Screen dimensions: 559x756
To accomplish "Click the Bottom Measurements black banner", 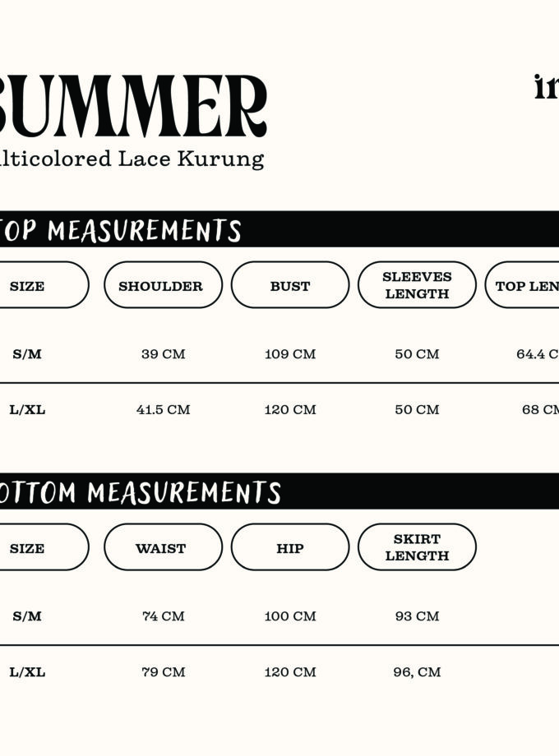I will pos(279,491).
